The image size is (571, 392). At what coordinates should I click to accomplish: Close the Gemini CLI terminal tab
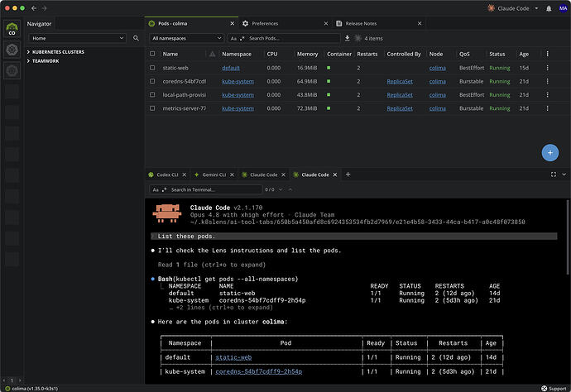tap(232, 174)
